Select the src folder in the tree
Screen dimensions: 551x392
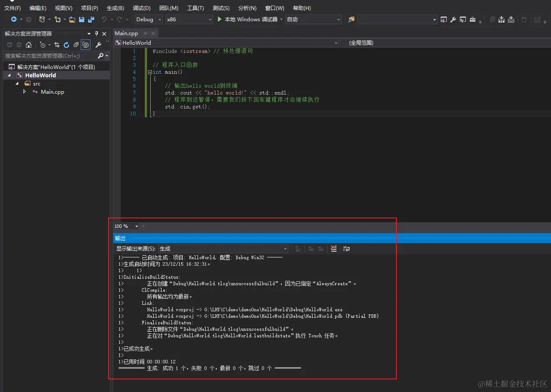pos(36,83)
